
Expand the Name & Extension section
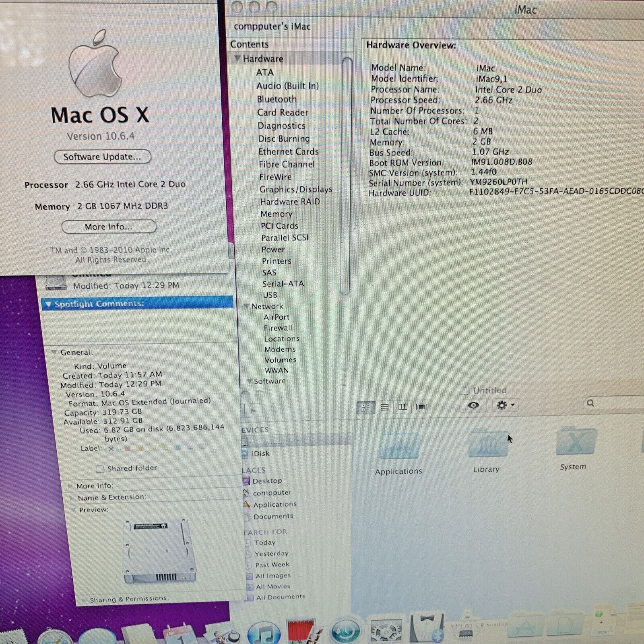point(72,498)
